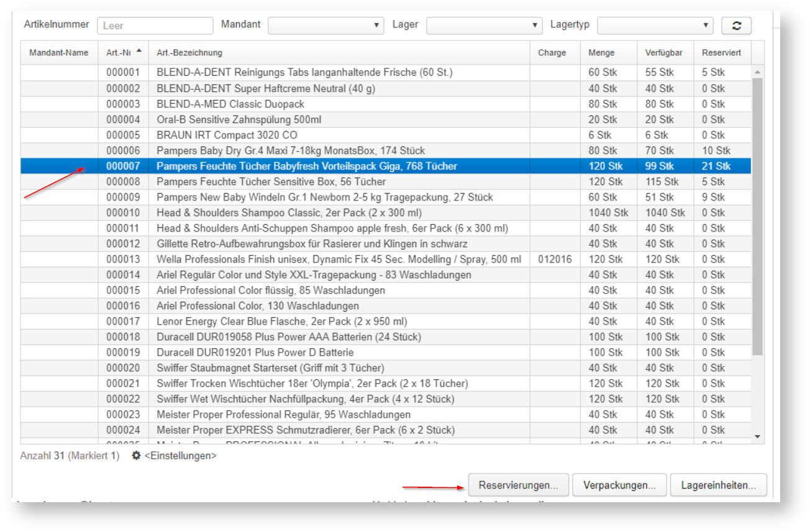Click Reserviert value 21 Stk
Viewport: 810px width, 532px height.
click(x=717, y=166)
